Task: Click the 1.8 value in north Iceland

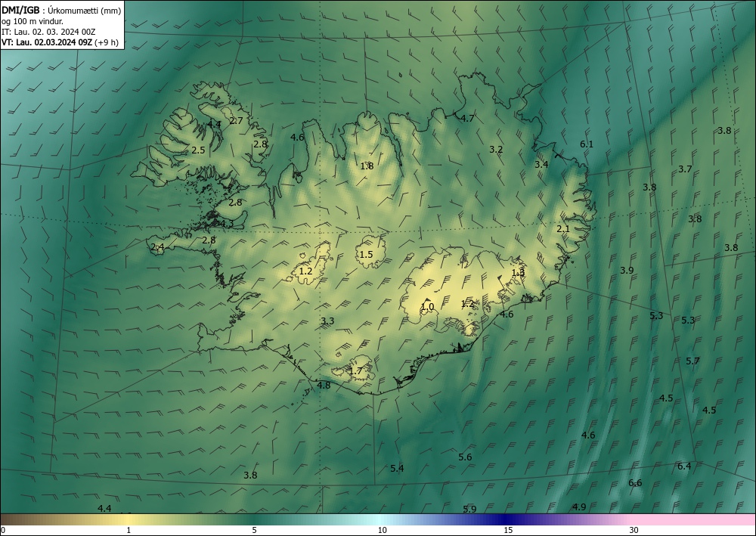Action: coord(367,166)
